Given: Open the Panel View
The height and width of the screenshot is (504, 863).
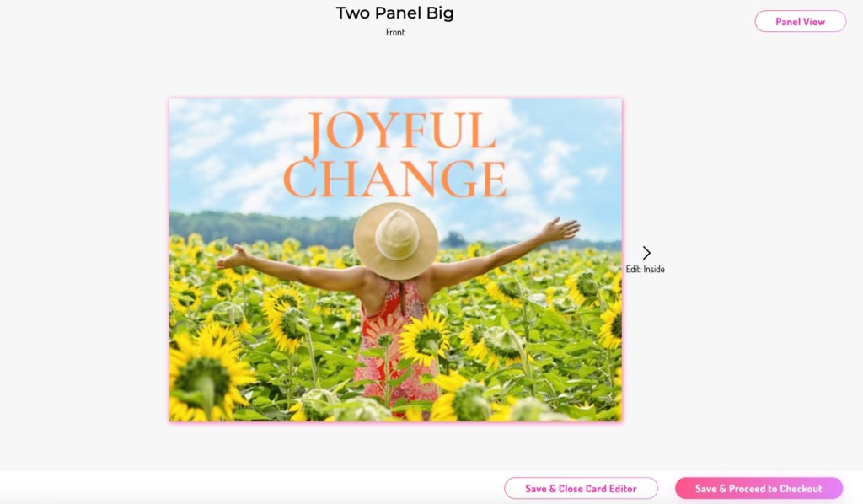Looking at the screenshot, I should 801,21.
